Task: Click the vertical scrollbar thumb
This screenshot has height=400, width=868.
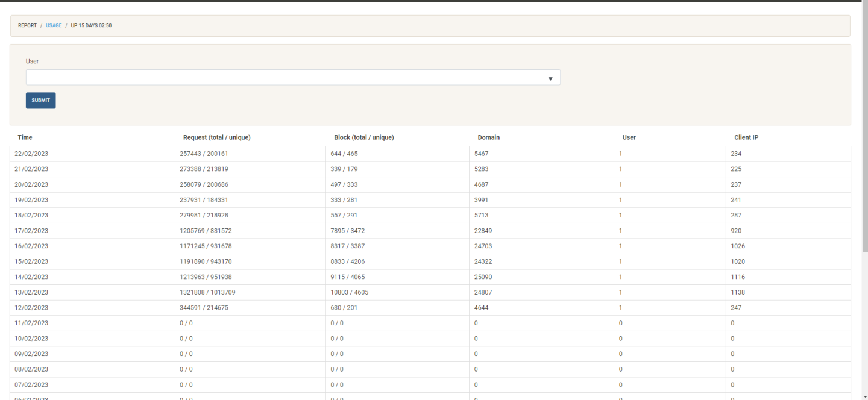Action: pyautogui.click(x=864, y=127)
